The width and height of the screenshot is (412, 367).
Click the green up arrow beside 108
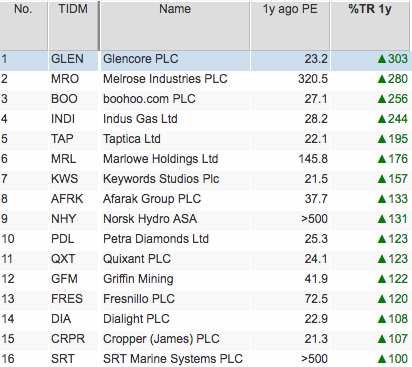click(382, 319)
